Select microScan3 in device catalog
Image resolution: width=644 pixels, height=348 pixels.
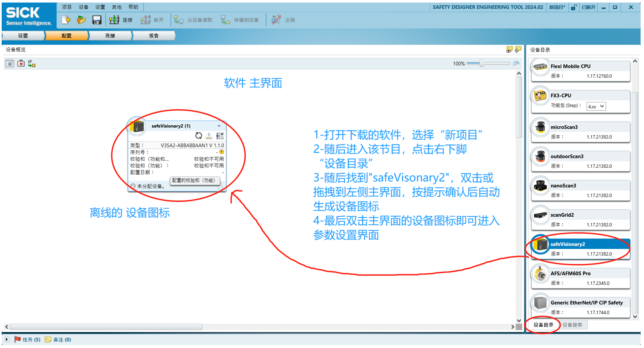(580, 132)
